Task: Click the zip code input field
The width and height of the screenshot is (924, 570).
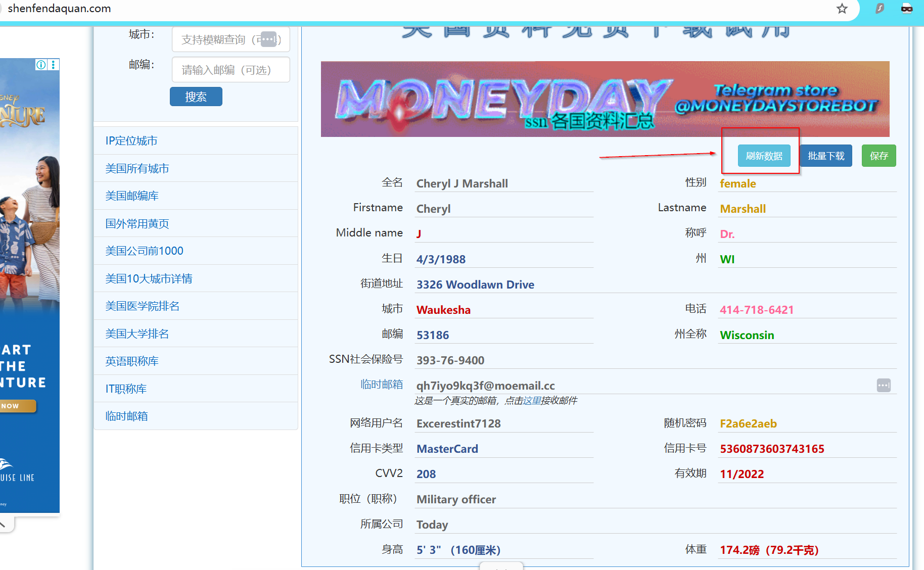Action: (x=230, y=70)
